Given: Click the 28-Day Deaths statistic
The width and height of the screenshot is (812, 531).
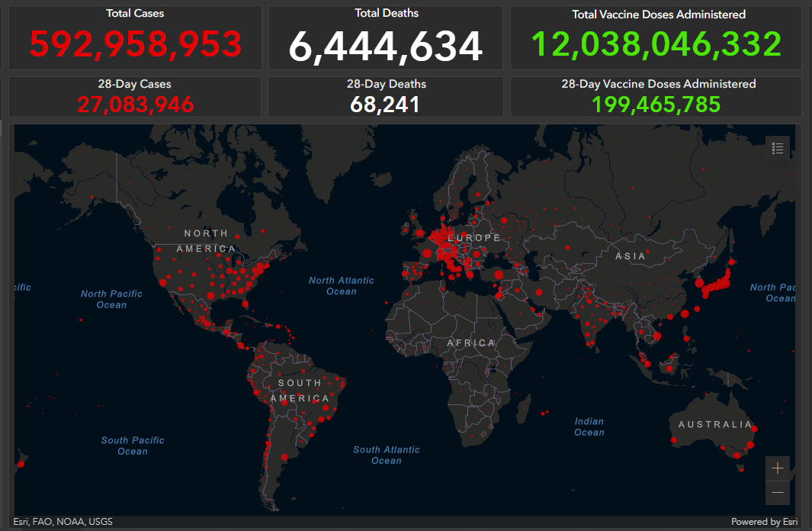Looking at the screenshot, I should (386, 96).
